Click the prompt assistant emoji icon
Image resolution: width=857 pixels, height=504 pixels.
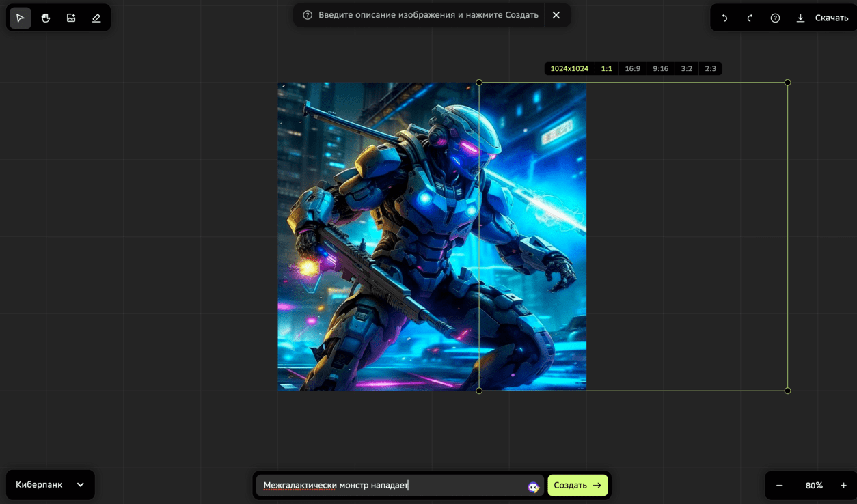coord(533,486)
